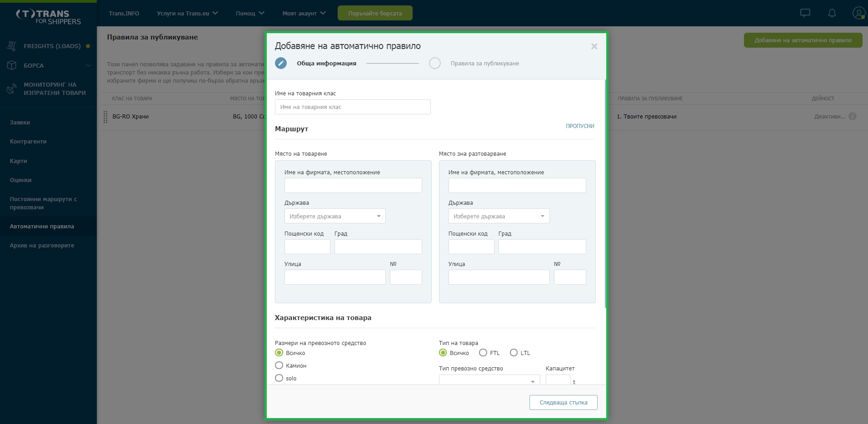Click the empty circle step for Правила за публикуване
This screenshot has width=868, height=424.
click(x=435, y=63)
